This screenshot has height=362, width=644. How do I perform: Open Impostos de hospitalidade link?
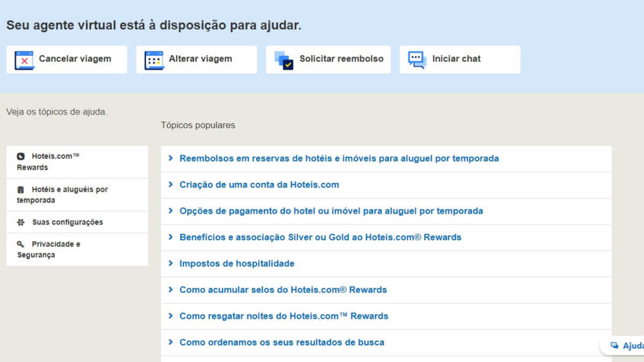pyautogui.click(x=237, y=263)
